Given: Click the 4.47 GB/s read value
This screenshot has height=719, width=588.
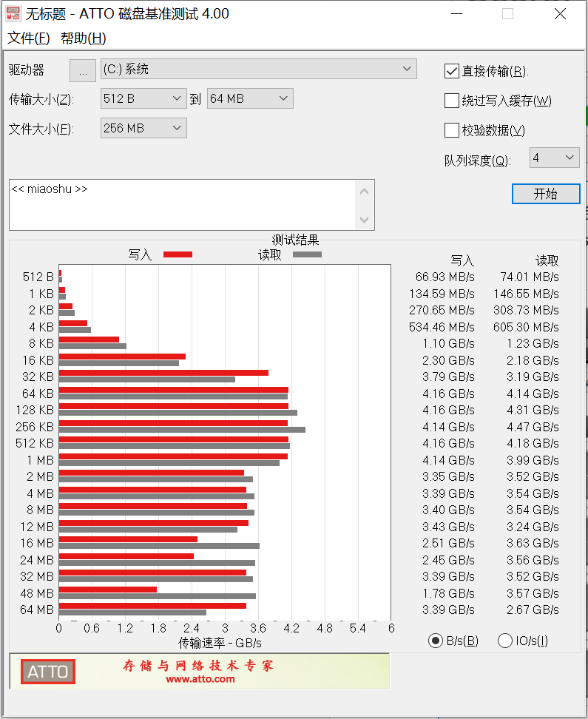Looking at the screenshot, I should [x=533, y=427].
